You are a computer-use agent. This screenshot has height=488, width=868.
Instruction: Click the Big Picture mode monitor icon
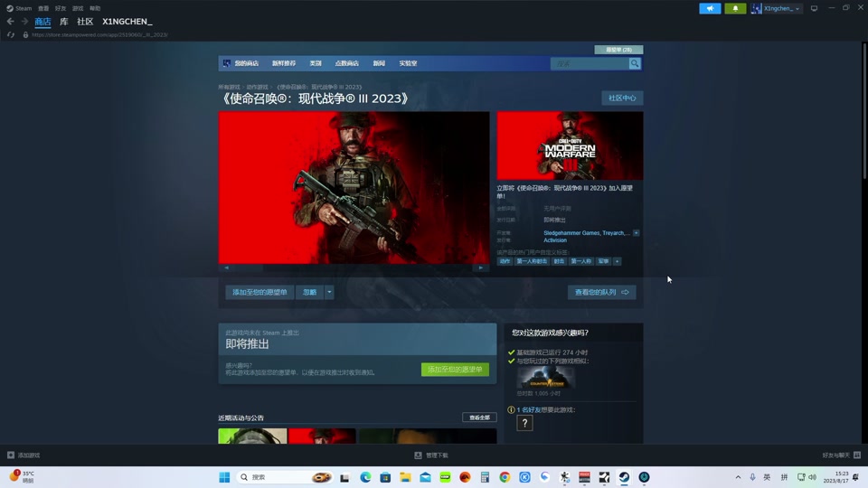coord(814,8)
